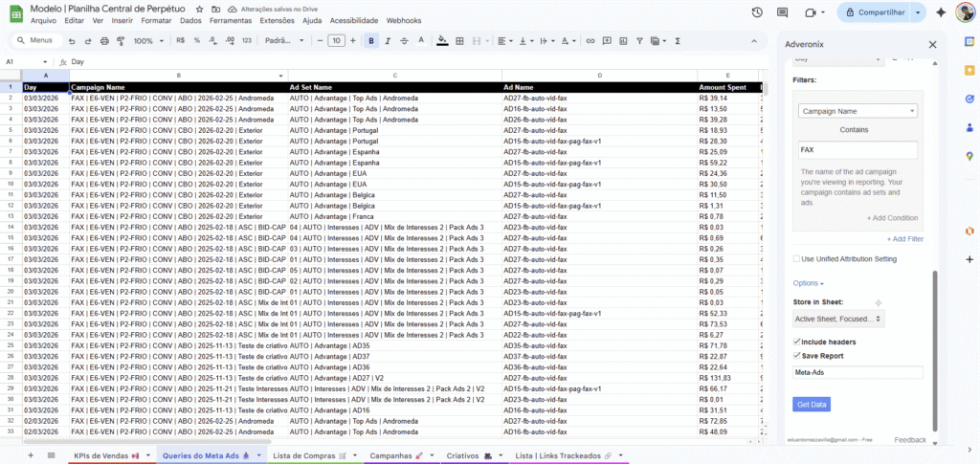Toggle the Save Report checkbox
Viewport: 980px width, 464px height.
point(797,355)
